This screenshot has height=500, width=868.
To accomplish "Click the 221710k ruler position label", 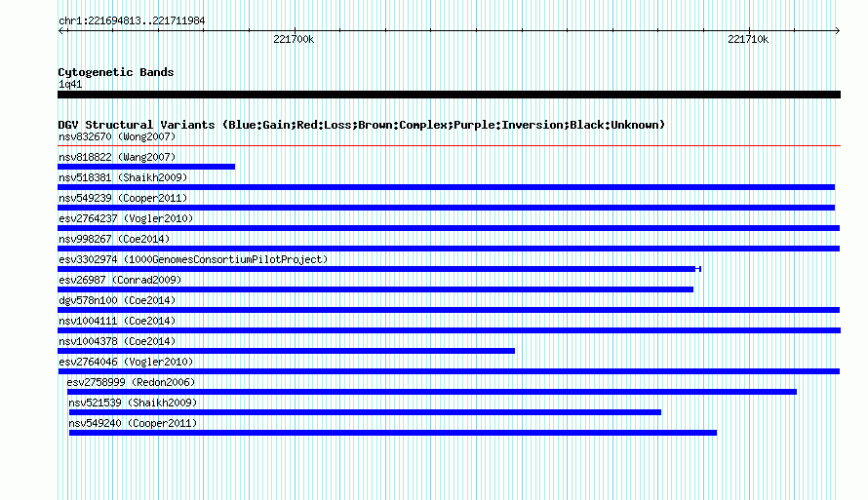I will [748, 39].
